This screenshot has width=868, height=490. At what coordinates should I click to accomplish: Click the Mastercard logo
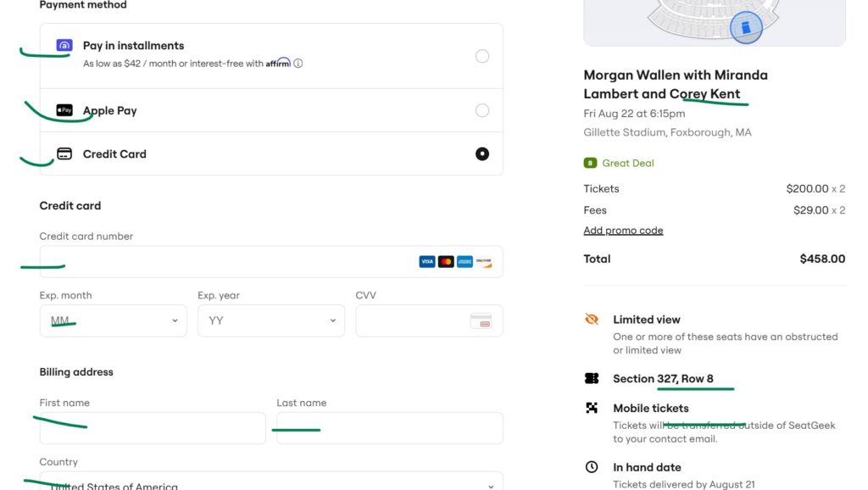446,261
